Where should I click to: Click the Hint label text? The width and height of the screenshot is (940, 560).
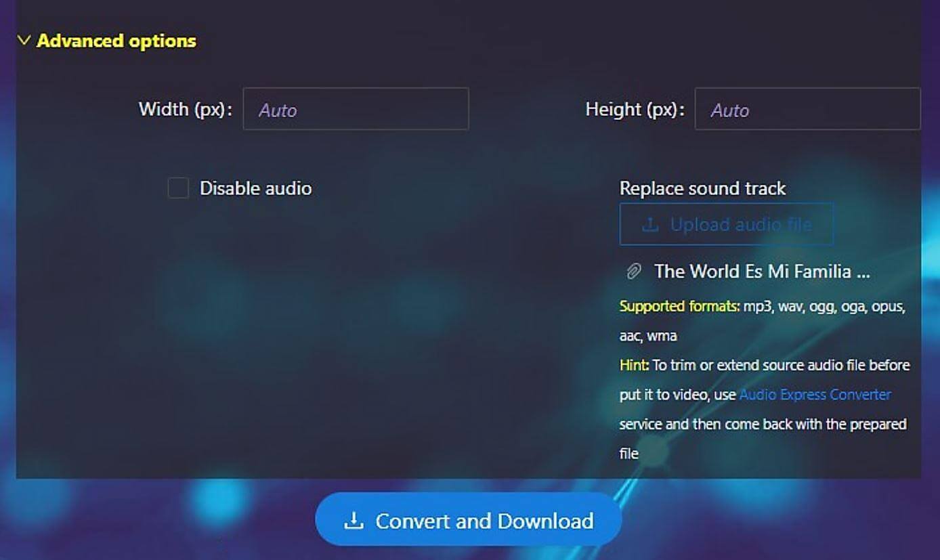coord(634,365)
